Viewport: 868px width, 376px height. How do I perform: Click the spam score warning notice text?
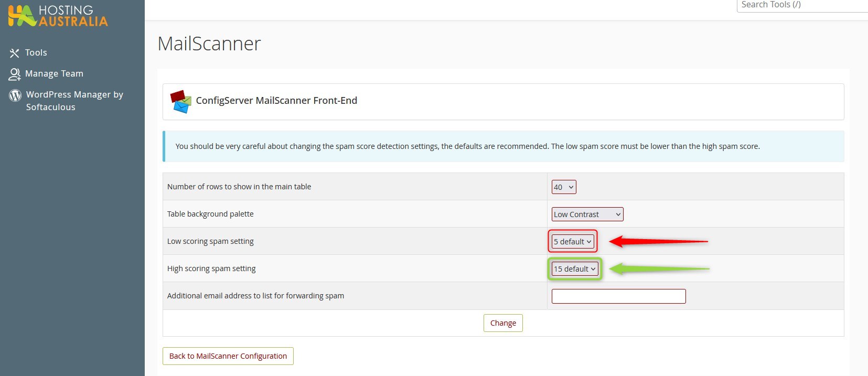coord(467,146)
